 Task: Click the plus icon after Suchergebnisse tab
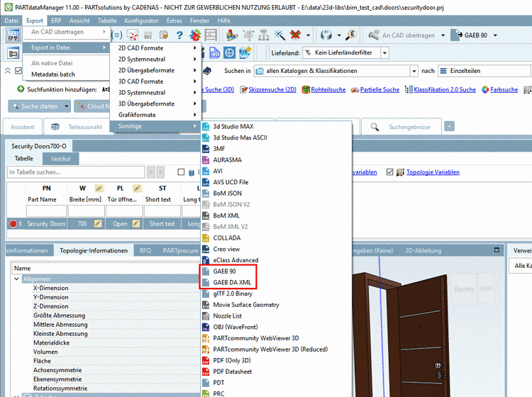449,126
